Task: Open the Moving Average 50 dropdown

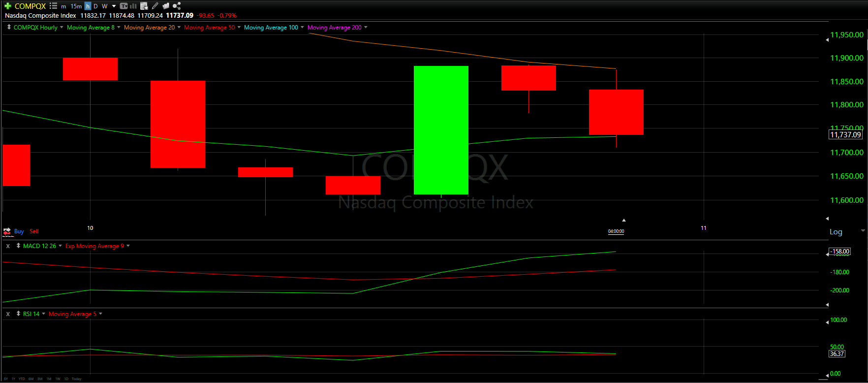Action: pyautogui.click(x=239, y=27)
